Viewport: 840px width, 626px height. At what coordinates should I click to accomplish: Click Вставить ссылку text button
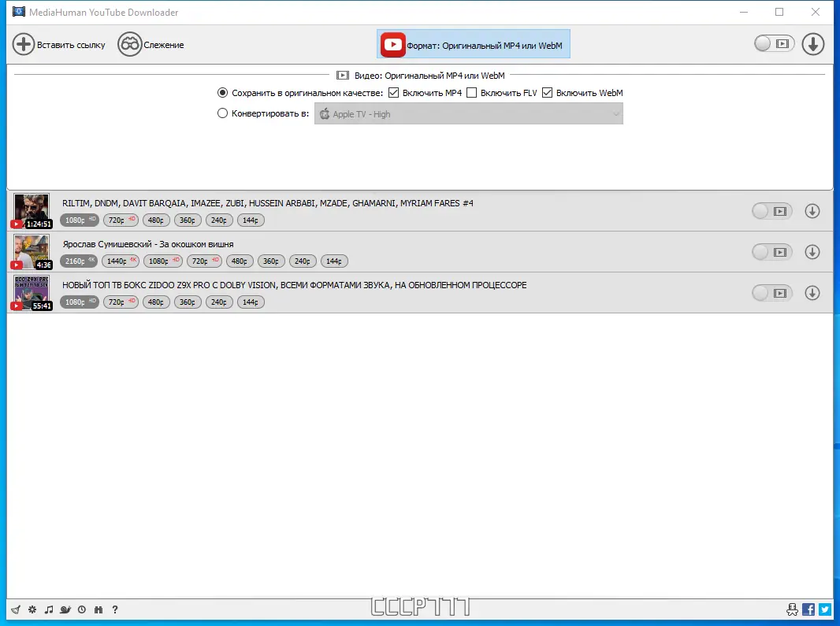pyautogui.click(x=71, y=45)
